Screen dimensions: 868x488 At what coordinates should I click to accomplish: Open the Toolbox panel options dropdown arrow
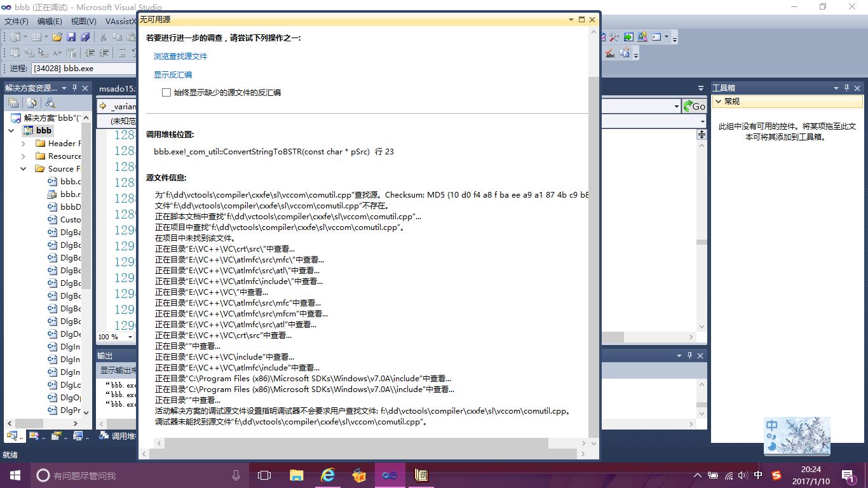tap(837, 88)
